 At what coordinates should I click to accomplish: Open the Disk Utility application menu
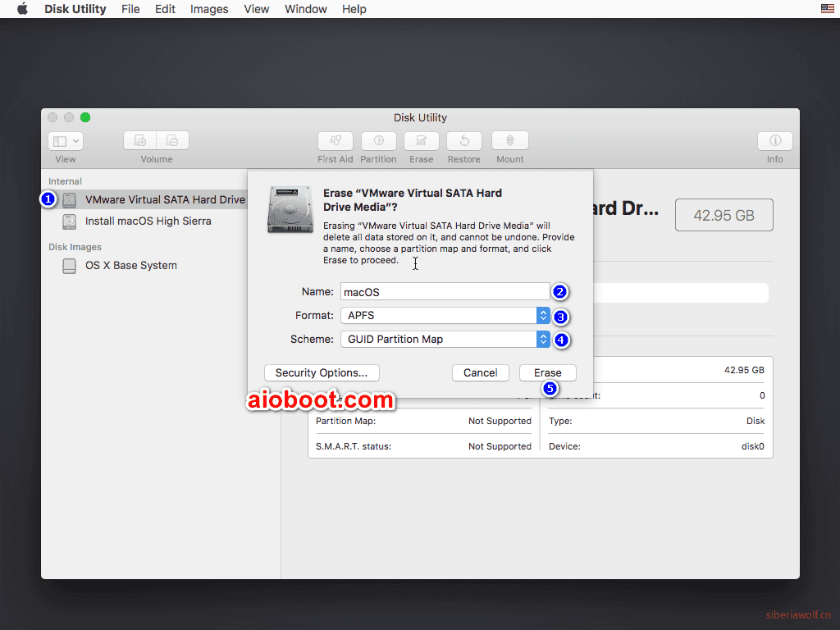[75, 9]
